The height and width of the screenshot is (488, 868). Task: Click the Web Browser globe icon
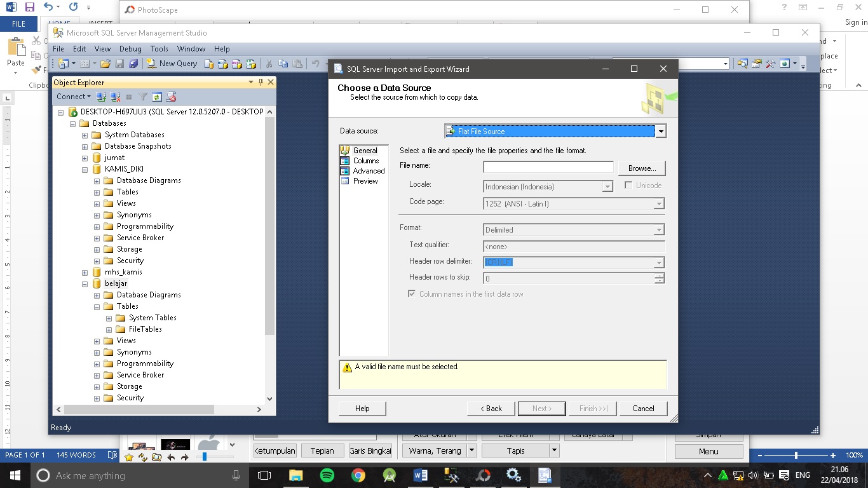pos(785,64)
